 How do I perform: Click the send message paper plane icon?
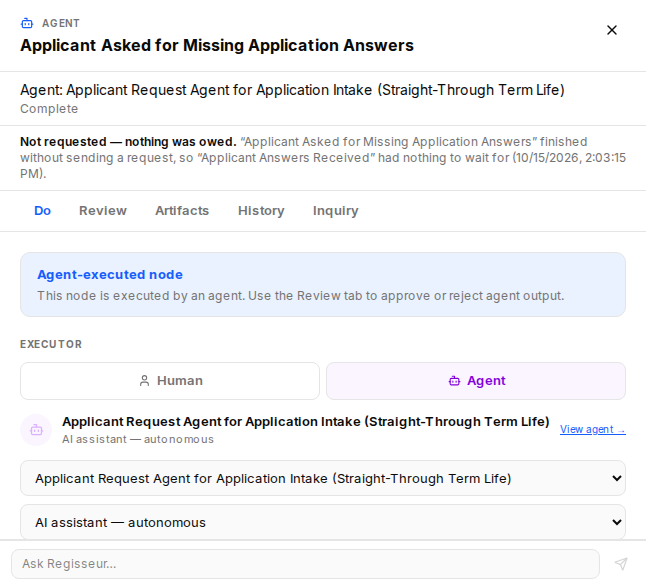point(621,563)
